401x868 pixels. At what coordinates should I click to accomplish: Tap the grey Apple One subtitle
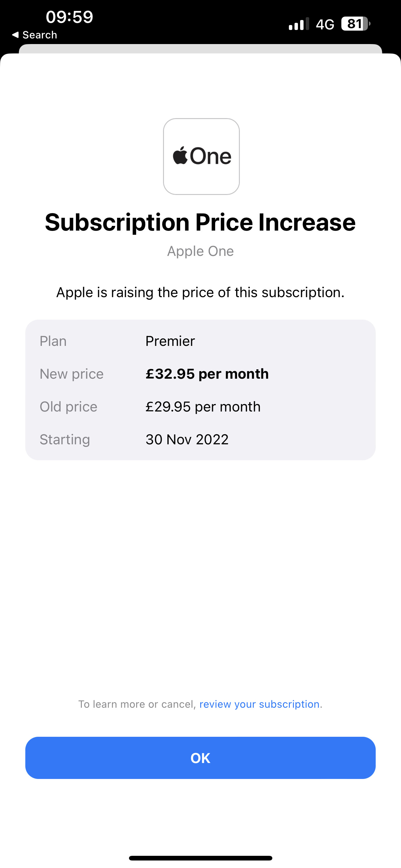200,251
